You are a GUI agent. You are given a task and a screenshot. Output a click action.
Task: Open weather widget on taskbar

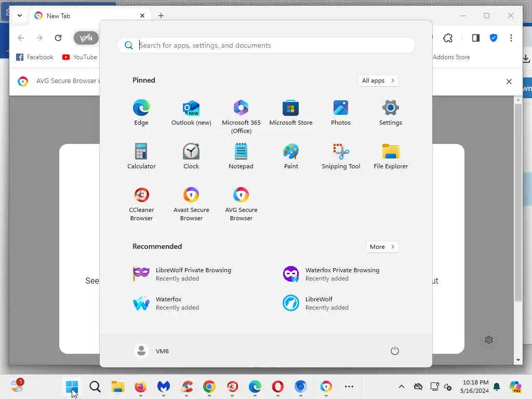[17, 386]
